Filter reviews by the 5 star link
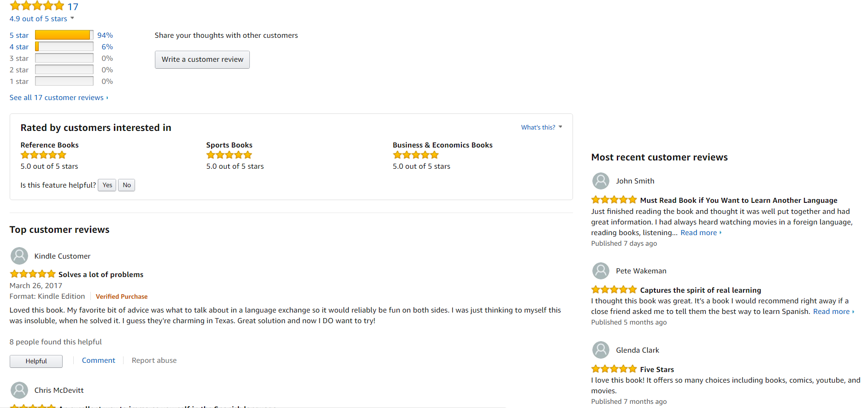This screenshot has height=408, width=868. [19, 35]
